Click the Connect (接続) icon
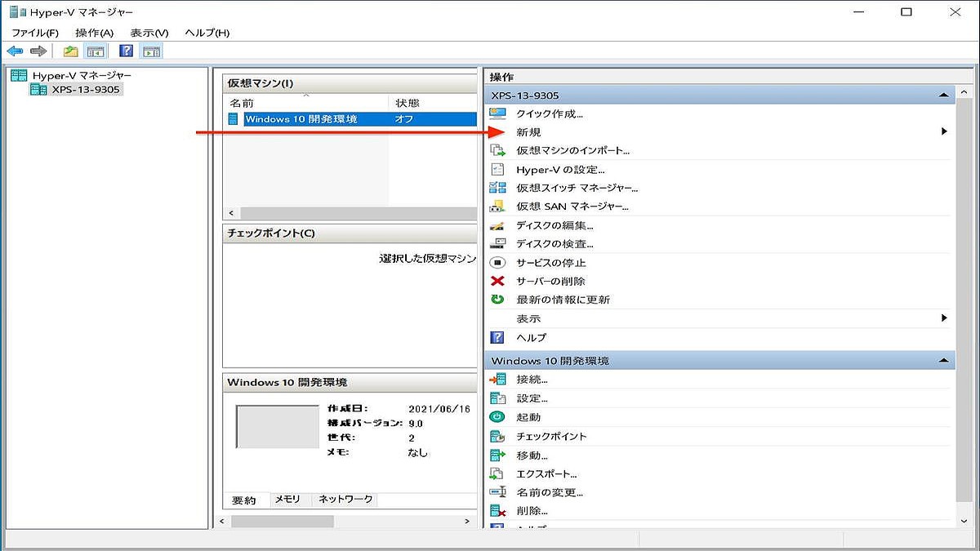 497,380
